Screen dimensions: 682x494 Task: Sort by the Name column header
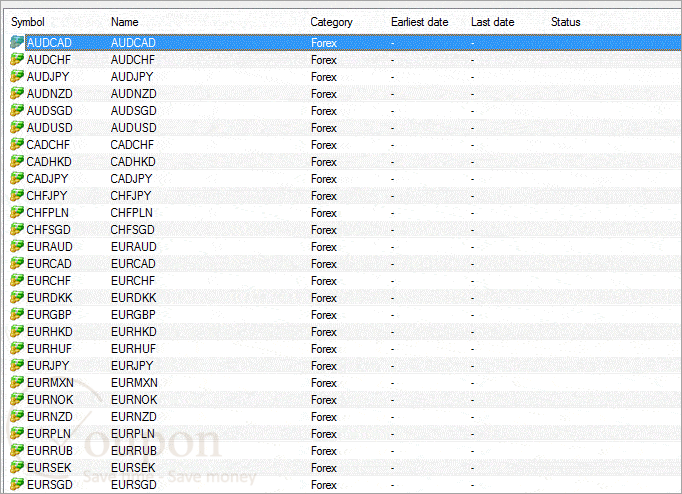[x=125, y=22]
